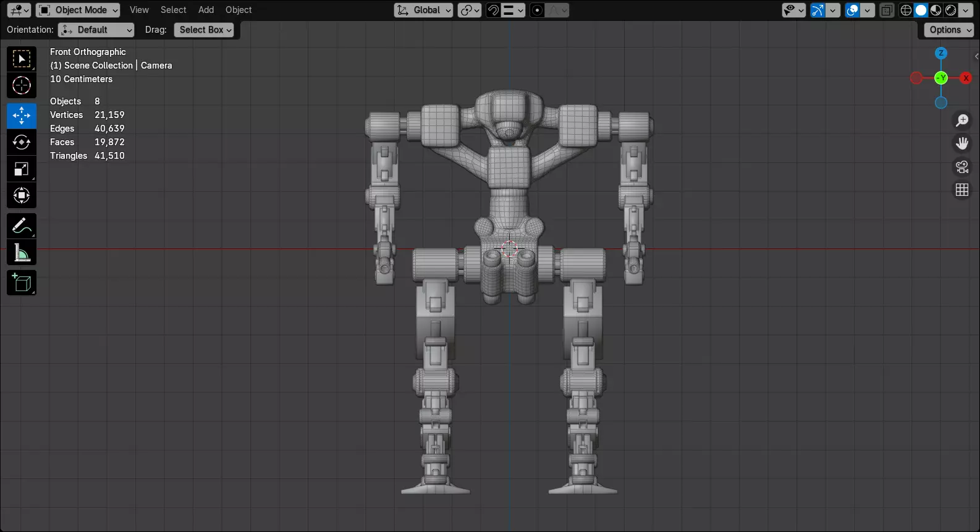Viewport: 980px width, 532px height.
Task: Open the Object Mode dropdown
Action: 78,10
